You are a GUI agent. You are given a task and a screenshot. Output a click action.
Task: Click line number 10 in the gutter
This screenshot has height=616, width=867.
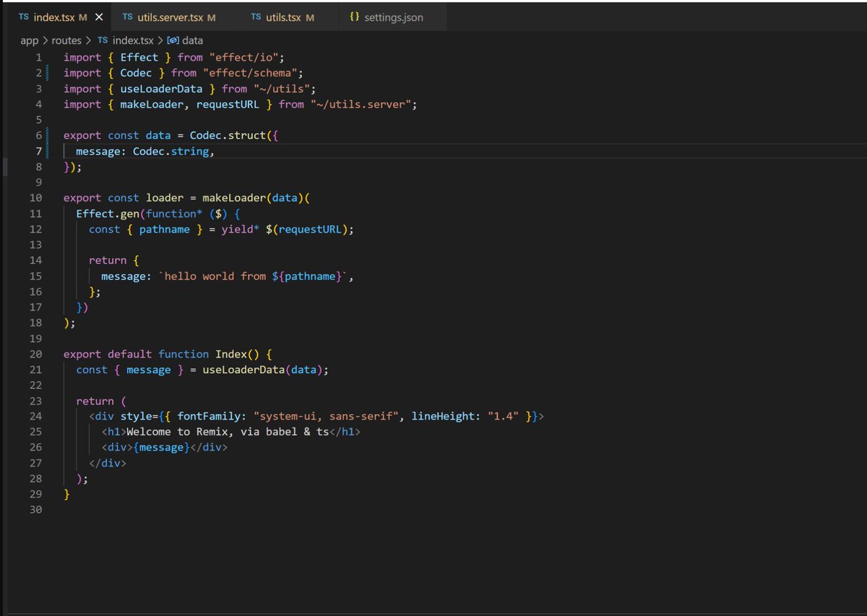tap(35, 198)
